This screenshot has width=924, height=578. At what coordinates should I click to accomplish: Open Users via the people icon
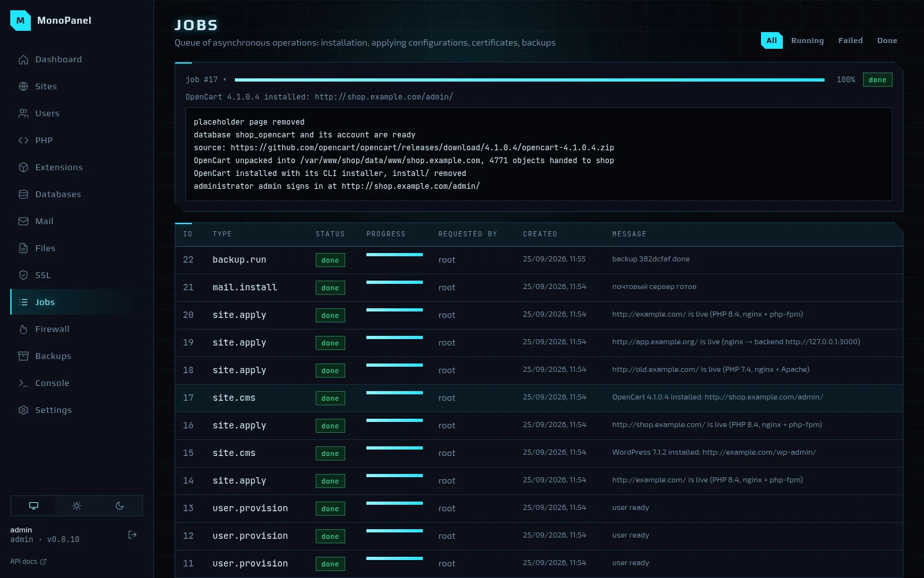click(x=24, y=114)
